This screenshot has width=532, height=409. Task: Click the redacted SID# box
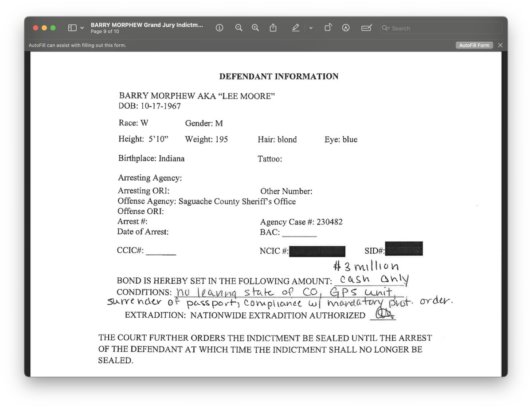tap(404, 248)
